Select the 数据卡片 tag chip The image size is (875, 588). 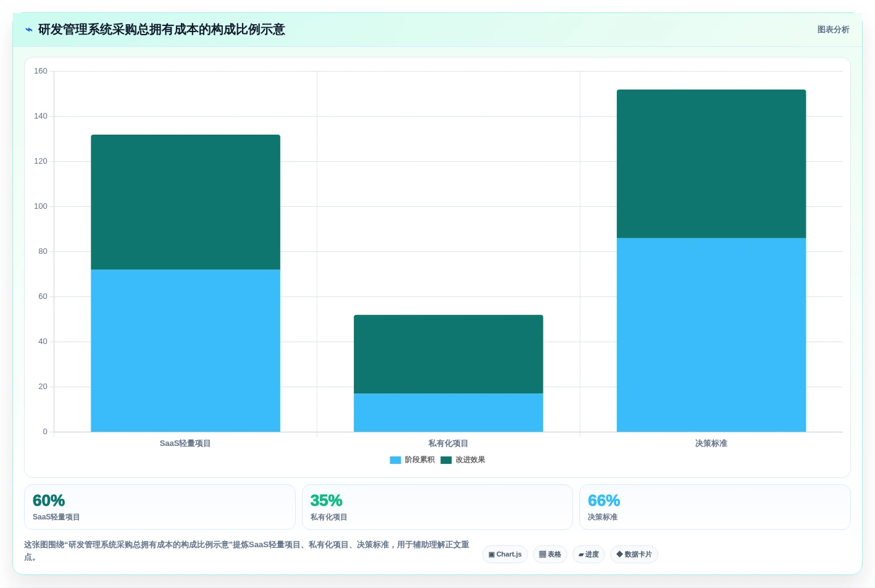coord(634,554)
